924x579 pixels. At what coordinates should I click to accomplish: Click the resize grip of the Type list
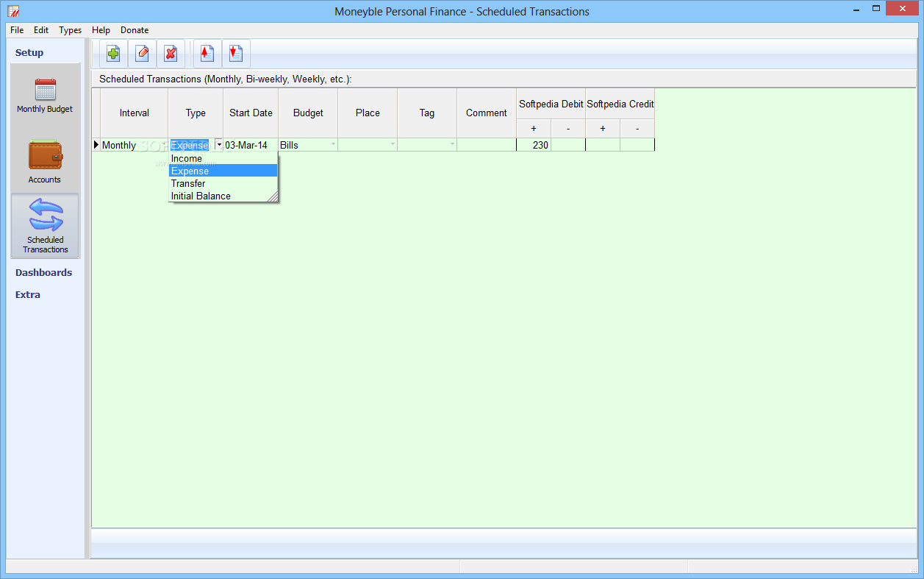click(x=273, y=197)
